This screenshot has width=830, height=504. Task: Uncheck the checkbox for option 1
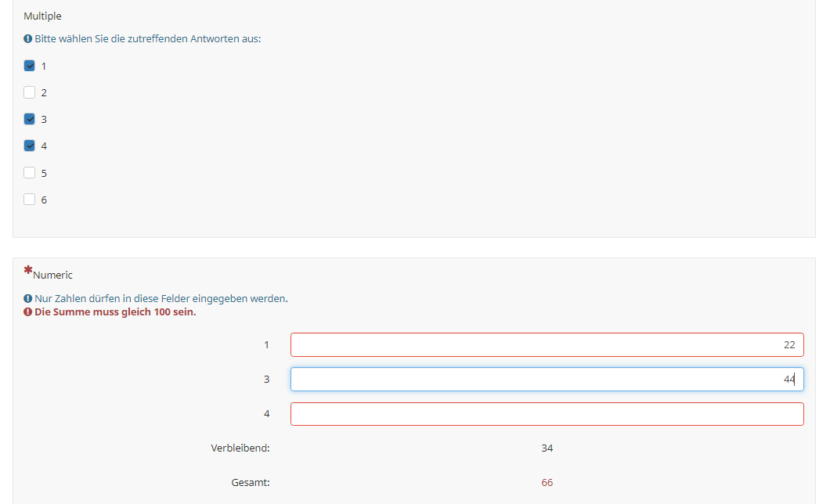[x=30, y=66]
